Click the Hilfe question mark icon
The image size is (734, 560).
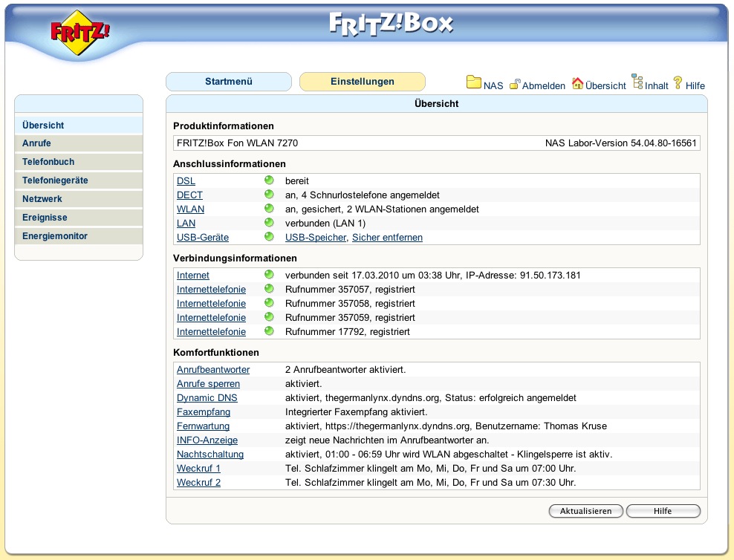[x=678, y=82]
